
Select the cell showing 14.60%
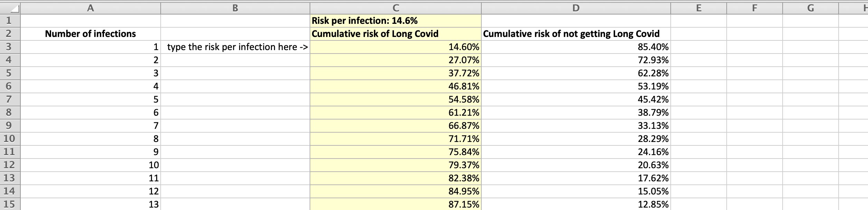(x=395, y=47)
